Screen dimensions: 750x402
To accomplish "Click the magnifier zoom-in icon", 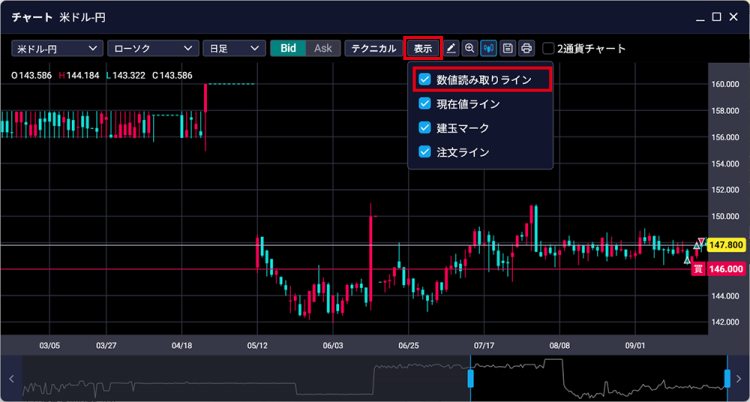I will (470, 48).
